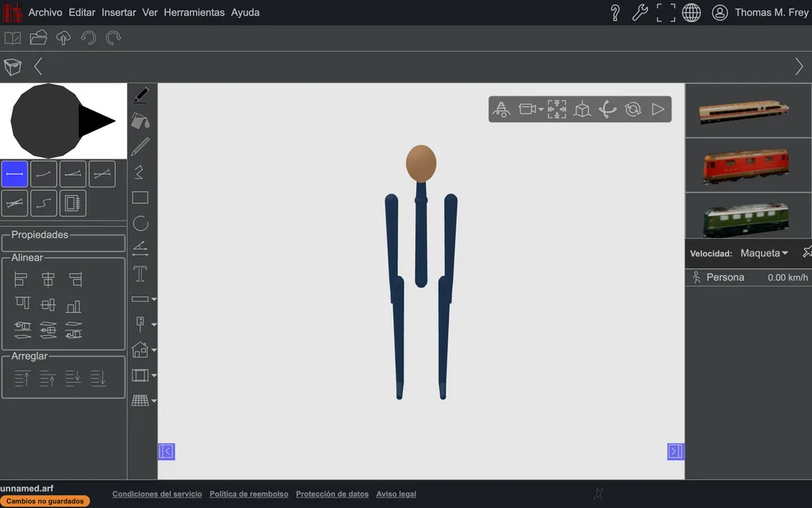Viewport: 812px width, 508px height.
Task: Select the straight track piece tile
Action: pos(14,174)
